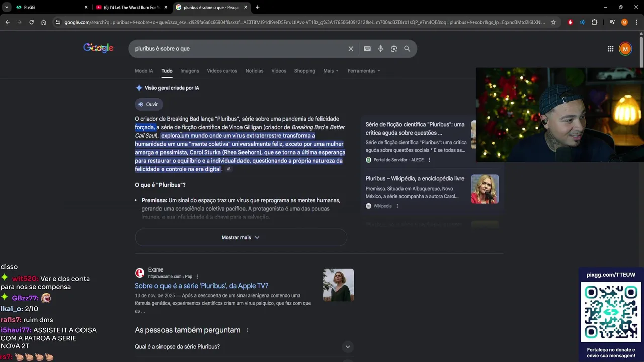Open the browser home page icon
Screen dimensions: 644x362
pyautogui.click(x=43, y=22)
